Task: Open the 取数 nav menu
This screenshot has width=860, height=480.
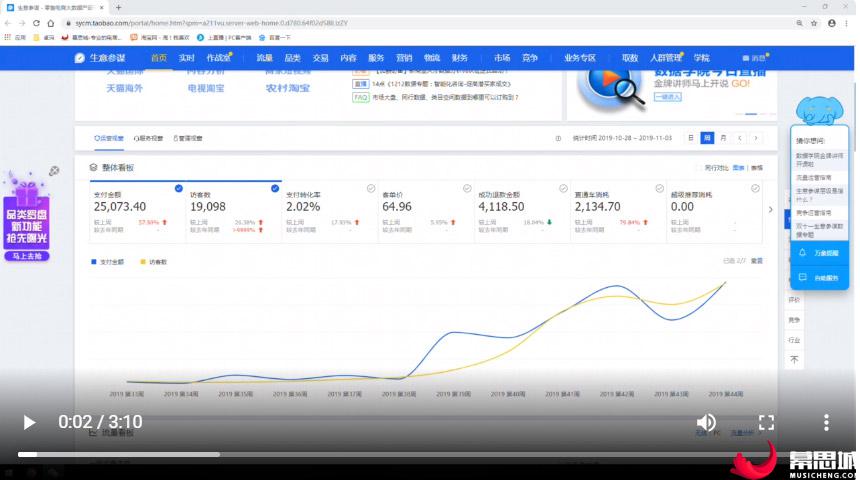Action: coord(630,58)
